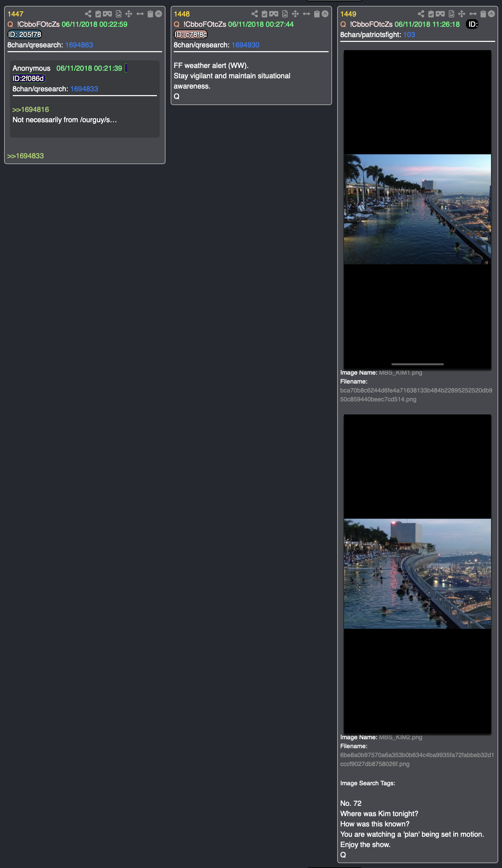Click the four-way move arrows on post 1449

[462, 14]
